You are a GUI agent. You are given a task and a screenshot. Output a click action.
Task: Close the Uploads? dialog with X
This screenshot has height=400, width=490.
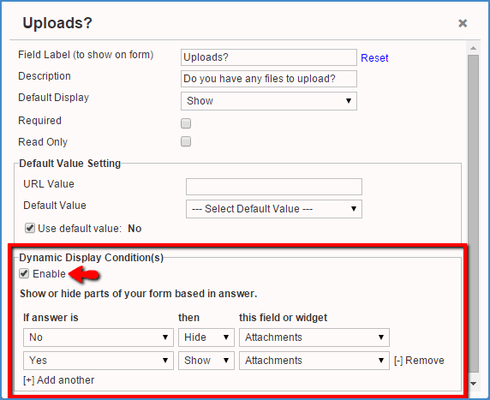[x=463, y=23]
